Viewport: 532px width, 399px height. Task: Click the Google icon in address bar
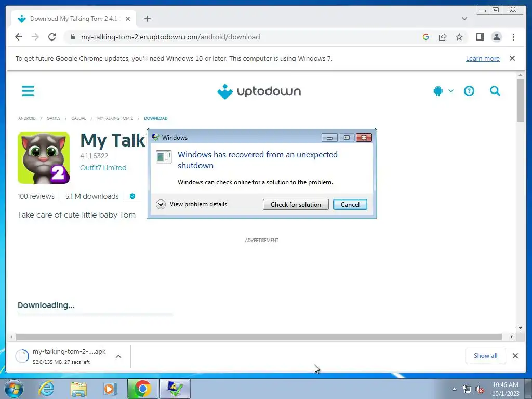click(x=426, y=37)
